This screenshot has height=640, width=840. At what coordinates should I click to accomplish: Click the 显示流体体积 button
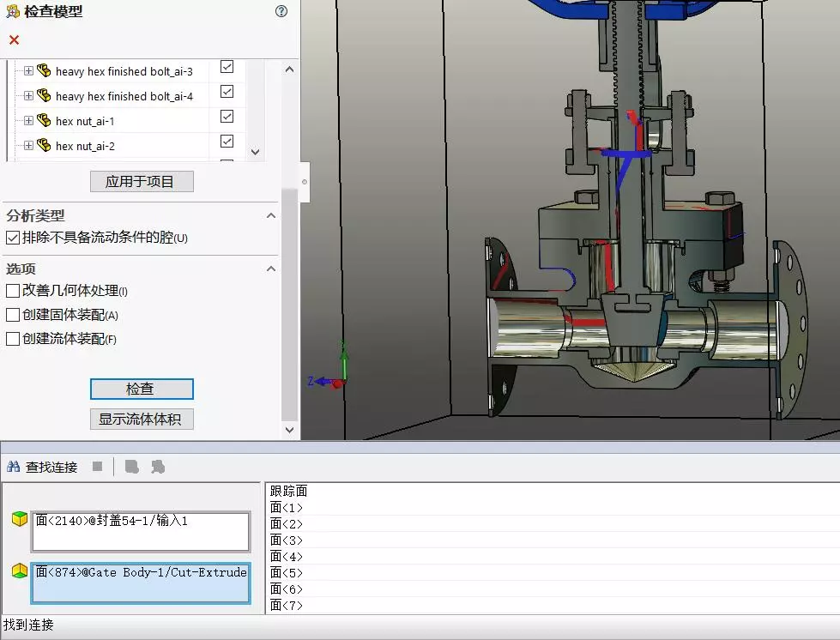tap(142, 420)
